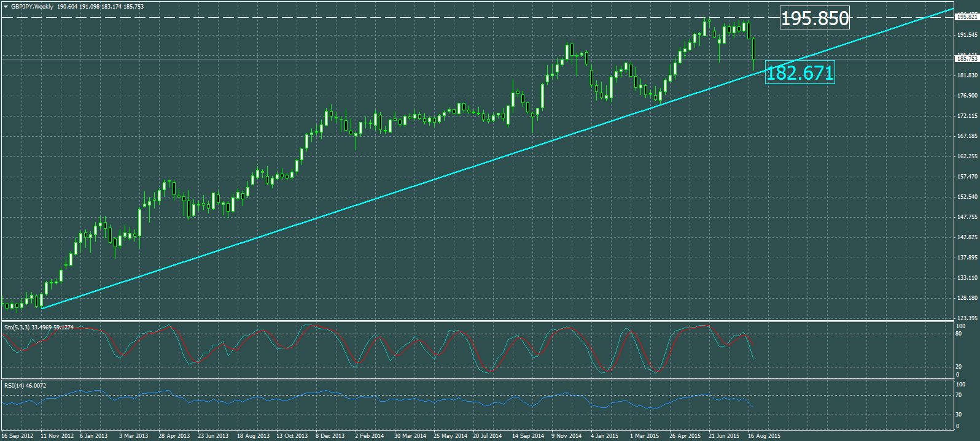Click the 70 level on RSI scale
The height and width of the screenshot is (441, 980).
(959, 395)
